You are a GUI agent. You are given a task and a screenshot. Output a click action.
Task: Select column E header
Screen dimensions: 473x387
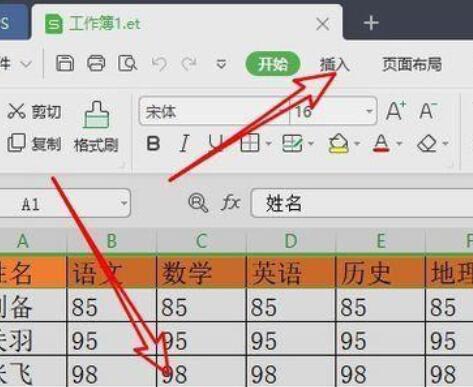(381, 241)
